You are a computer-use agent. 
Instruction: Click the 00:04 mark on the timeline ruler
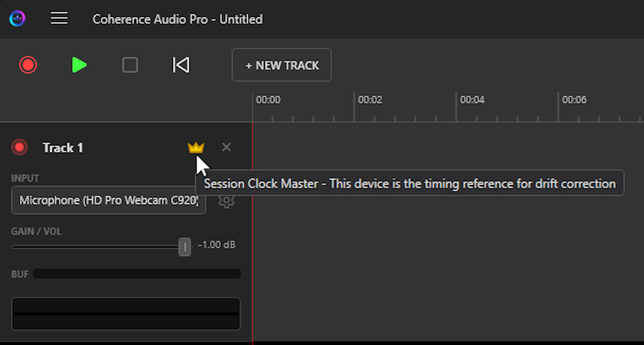pyautogui.click(x=472, y=99)
